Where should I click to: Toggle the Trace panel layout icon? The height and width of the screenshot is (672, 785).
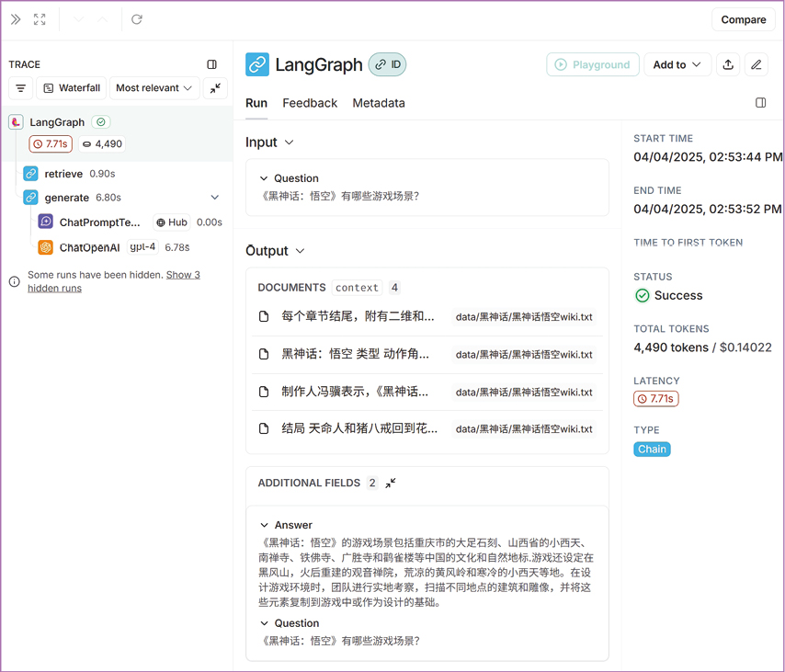(x=212, y=64)
